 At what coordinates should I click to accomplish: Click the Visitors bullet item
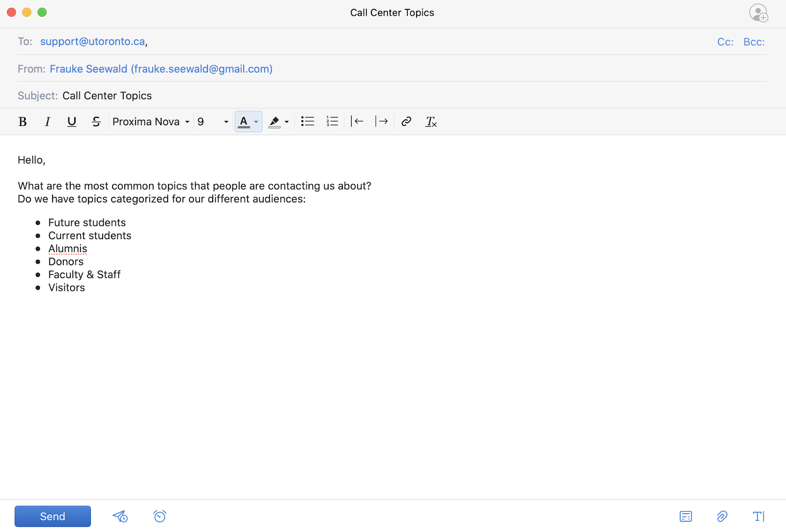(x=67, y=288)
